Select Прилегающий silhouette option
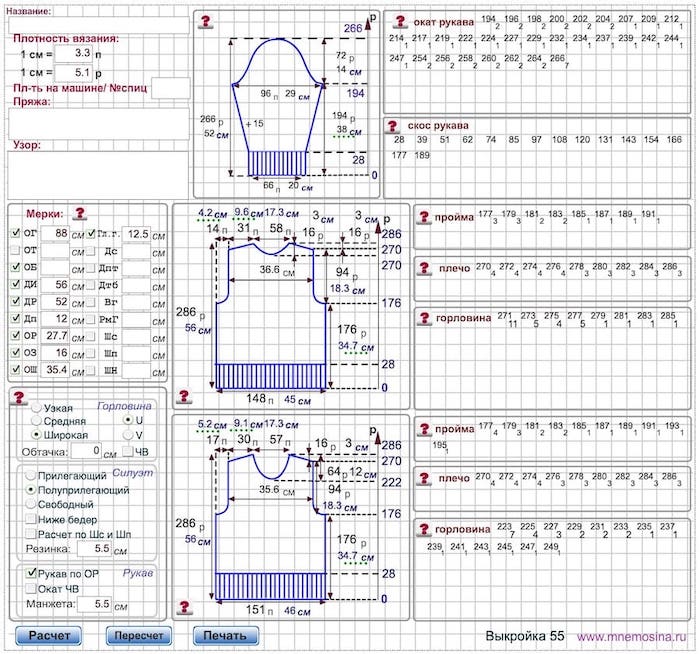 point(30,475)
